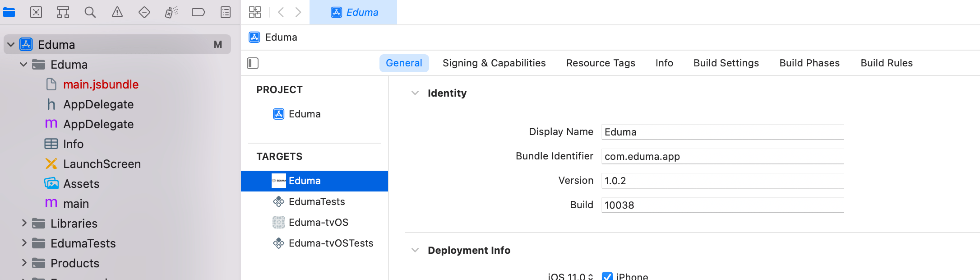Switch to the Build Settings tab
This screenshot has width=980, height=280.
pos(726,63)
